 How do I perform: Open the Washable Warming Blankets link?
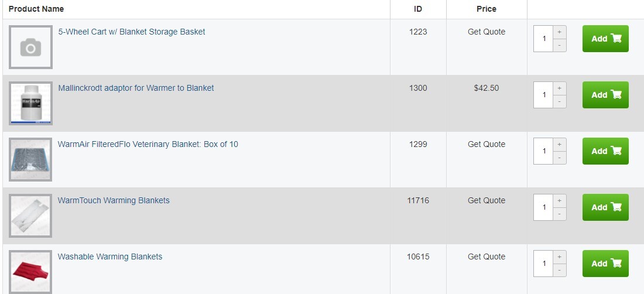110,257
